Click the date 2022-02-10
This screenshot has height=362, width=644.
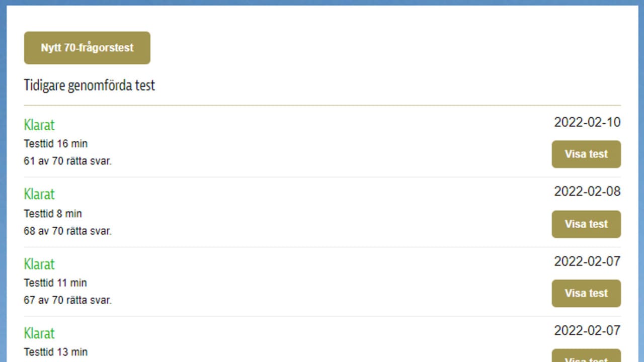[587, 122]
